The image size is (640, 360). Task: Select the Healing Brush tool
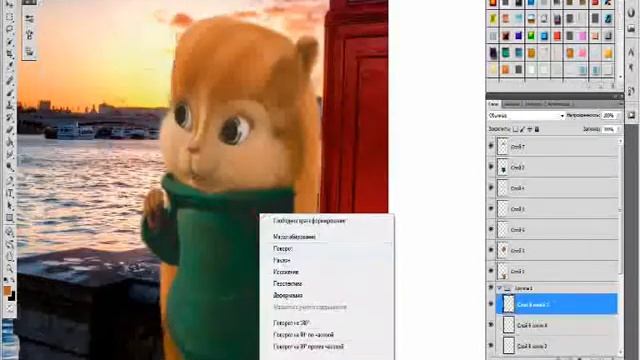coord(10,80)
